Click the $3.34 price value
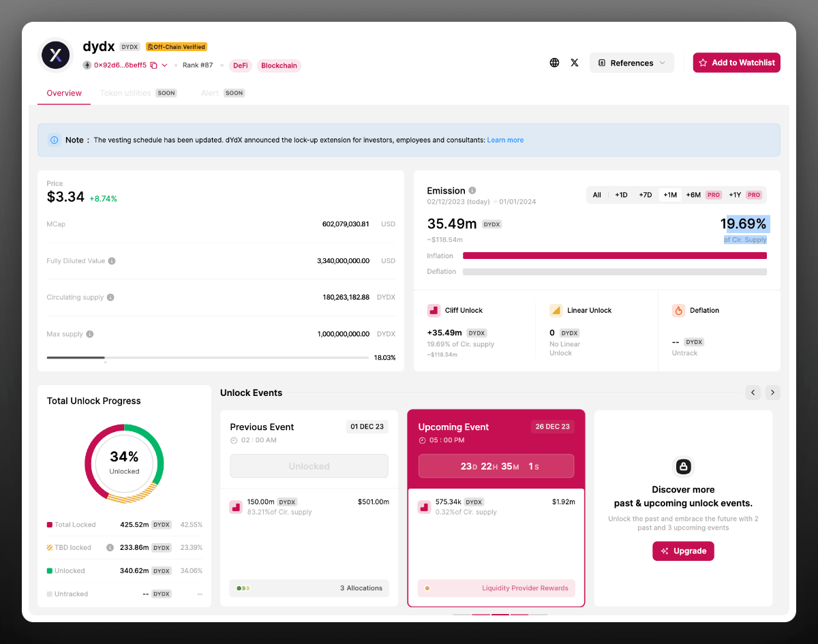818x644 pixels. tap(65, 198)
